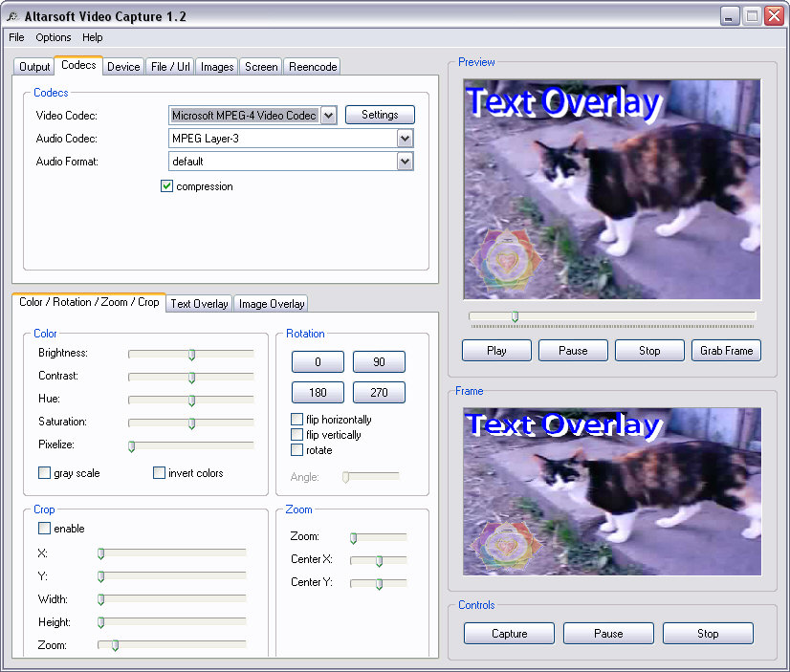The height and width of the screenshot is (672, 790).
Task: Start recording with Capture button
Action: [509, 633]
